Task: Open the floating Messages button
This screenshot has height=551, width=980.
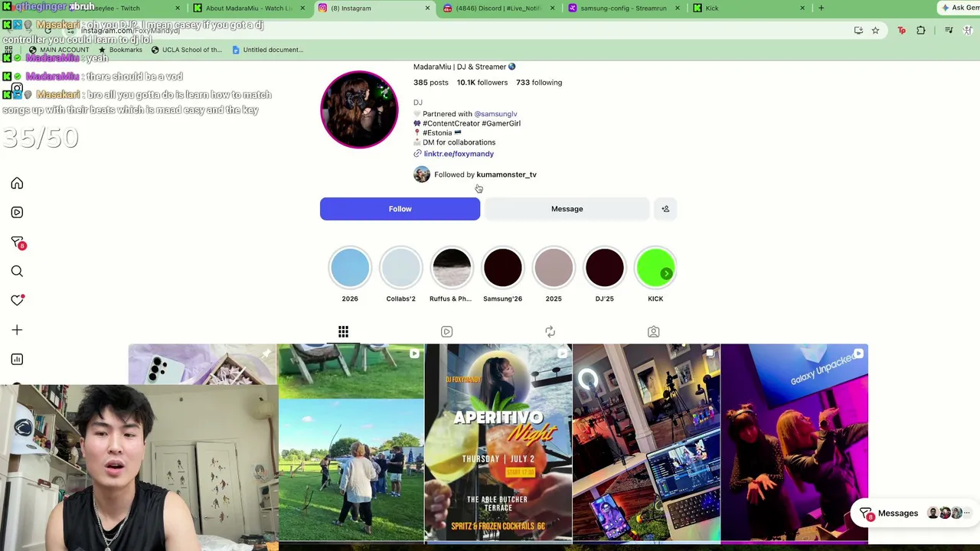Action: 914,514
